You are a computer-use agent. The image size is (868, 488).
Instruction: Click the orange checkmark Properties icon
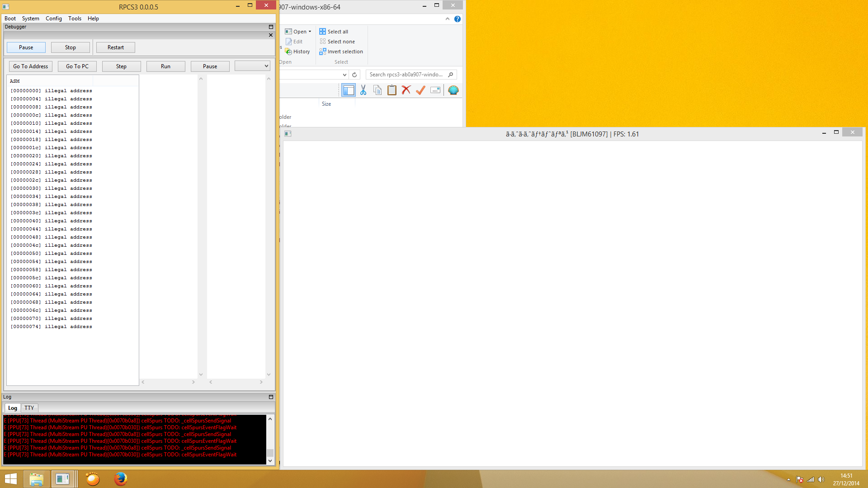(x=420, y=90)
